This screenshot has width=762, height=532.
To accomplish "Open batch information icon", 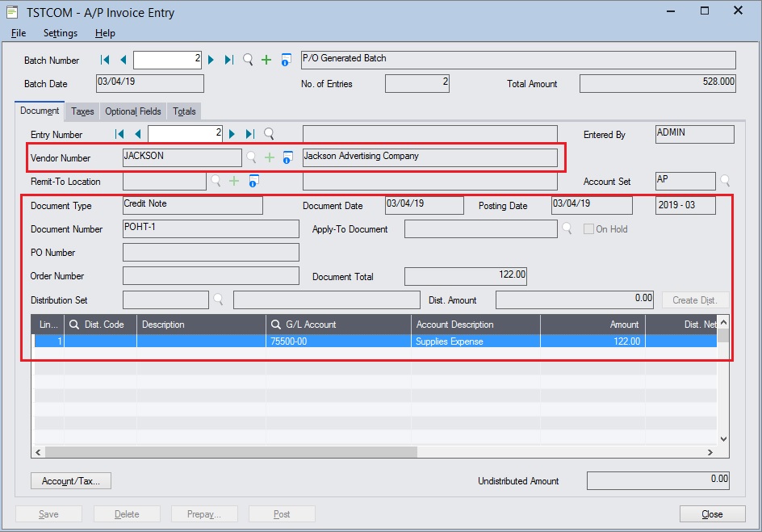I will (287, 60).
